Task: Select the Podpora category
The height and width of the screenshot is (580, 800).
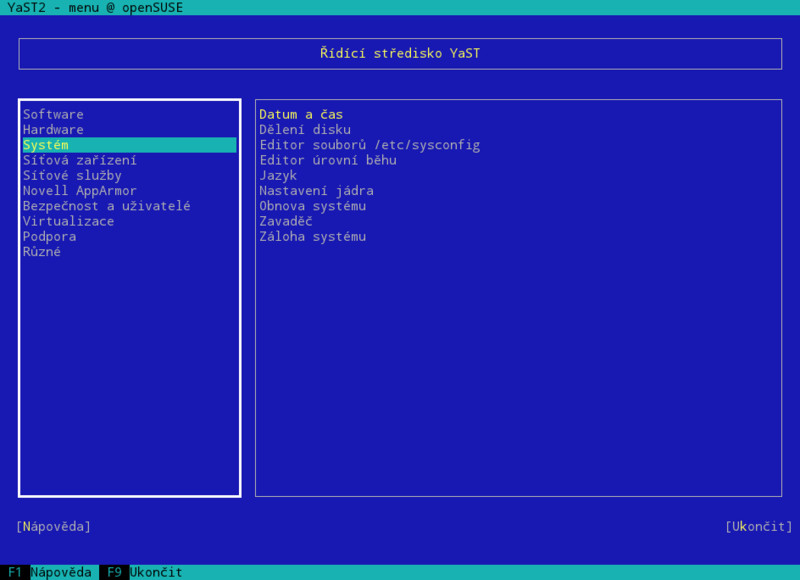Action: 49,237
